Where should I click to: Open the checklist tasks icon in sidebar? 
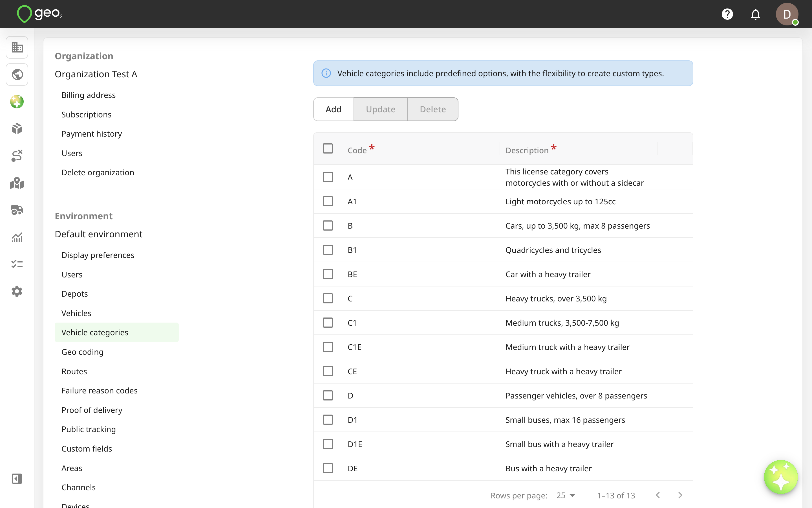[x=17, y=264]
